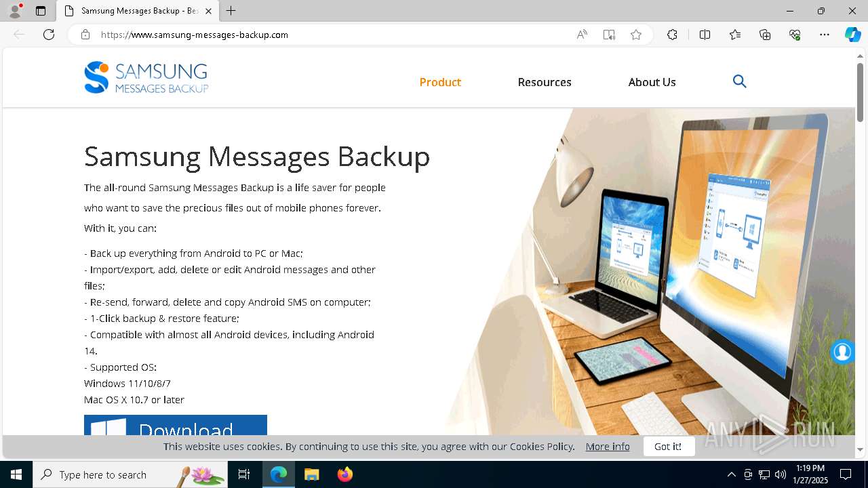Open the Resources menu

click(545, 82)
